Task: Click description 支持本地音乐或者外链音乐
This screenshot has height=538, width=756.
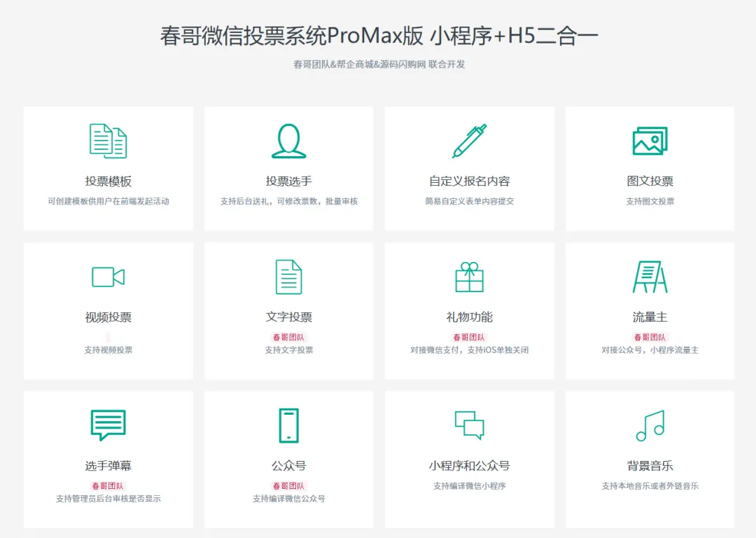Action: 650,486
